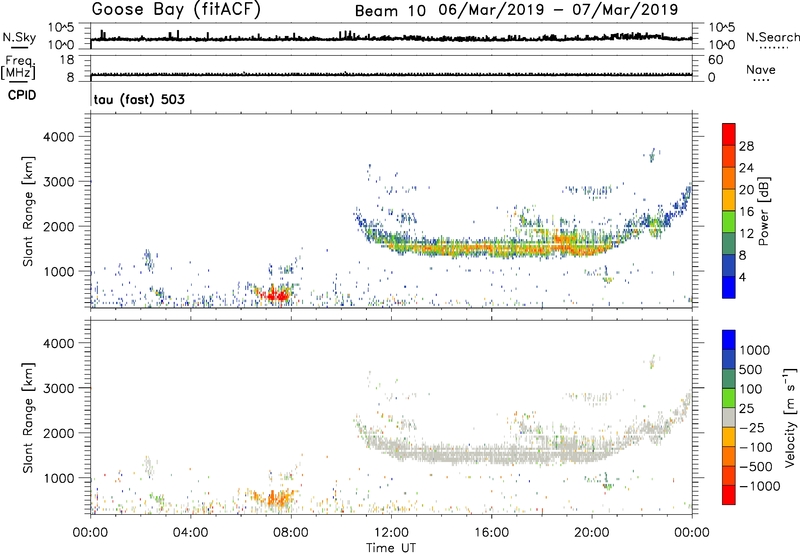Click the 18 tick on the frequency axis
The image size is (800, 554).
pos(67,60)
